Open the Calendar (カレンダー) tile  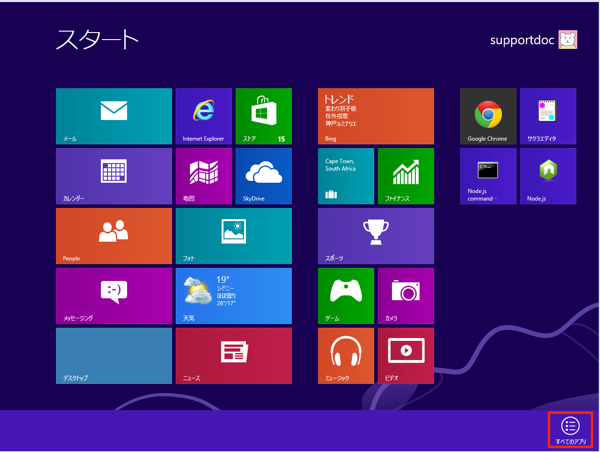coord(114,176)
